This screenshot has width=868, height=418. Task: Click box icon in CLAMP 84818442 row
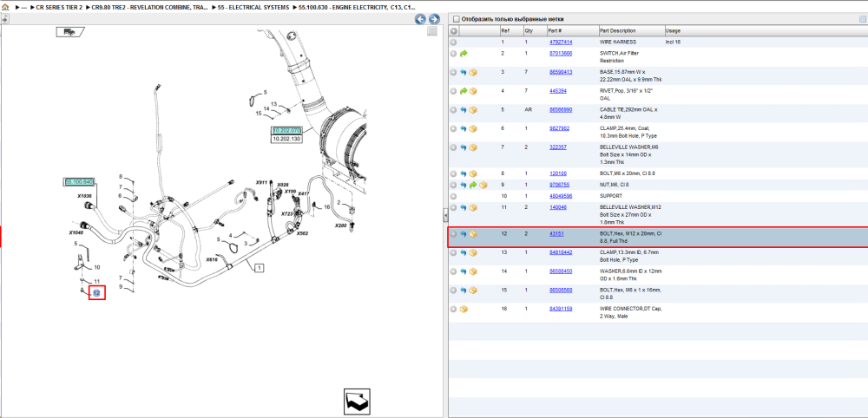[x=473, y=252]
